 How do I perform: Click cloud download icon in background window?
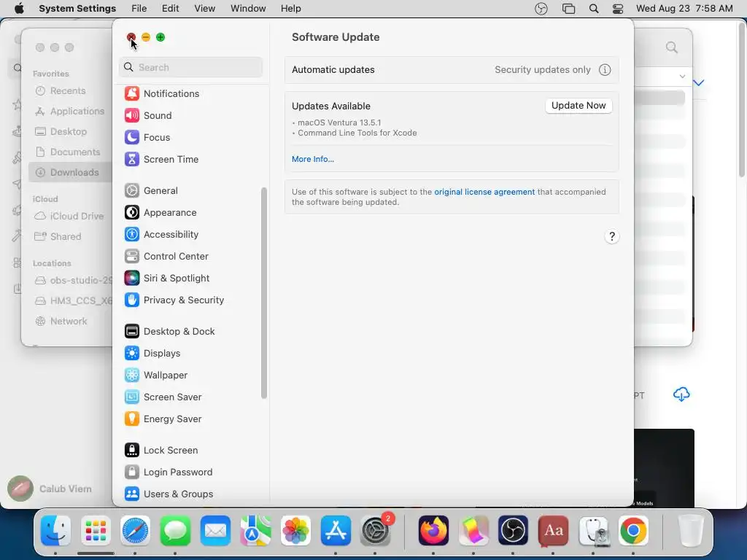tap(681, 394)
